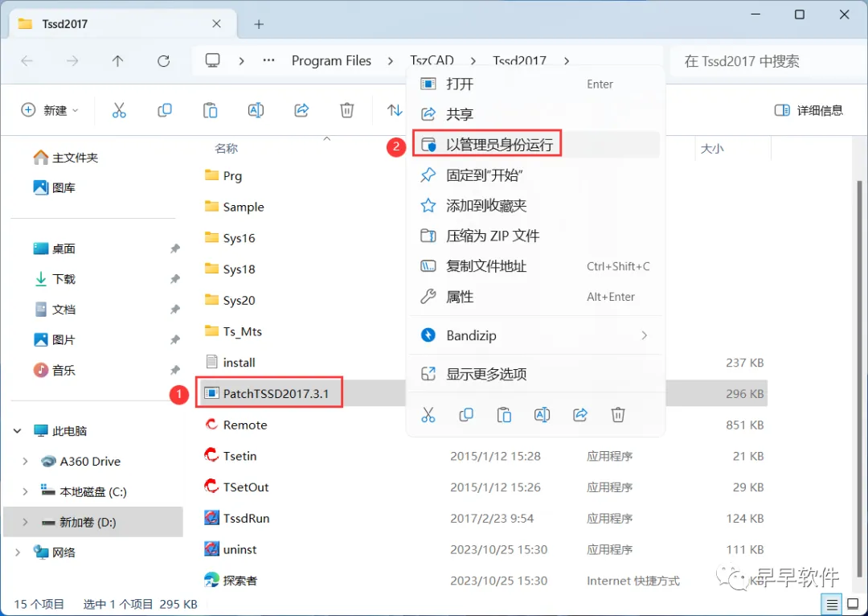Click the Cut icon in the toolbar
Viewport: 868px width, 616px height.
pos(119,110)
